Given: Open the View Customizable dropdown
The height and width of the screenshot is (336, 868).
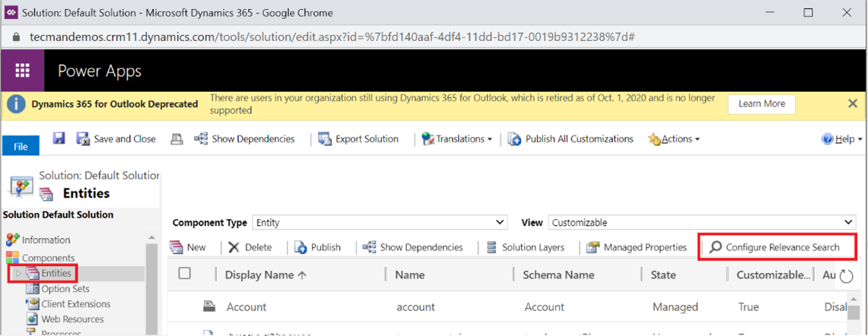Looking at the screenshot, I should pyautogui.click(x=702, y=223).
